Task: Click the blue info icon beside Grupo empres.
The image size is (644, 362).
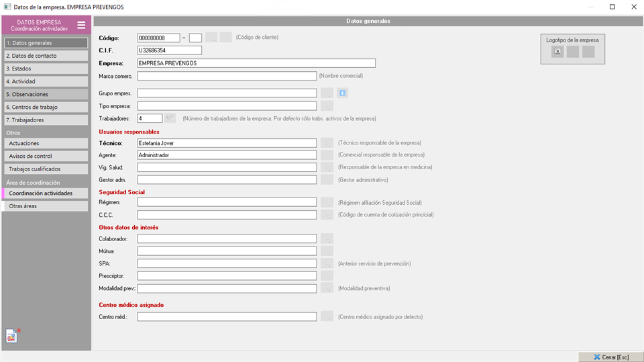Action: [x=342, y=93]
